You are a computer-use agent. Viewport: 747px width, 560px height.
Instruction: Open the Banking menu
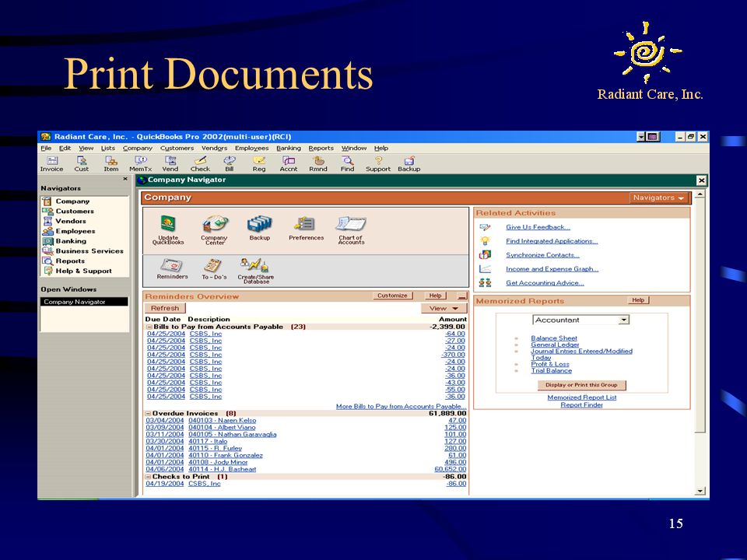[288, 148]
